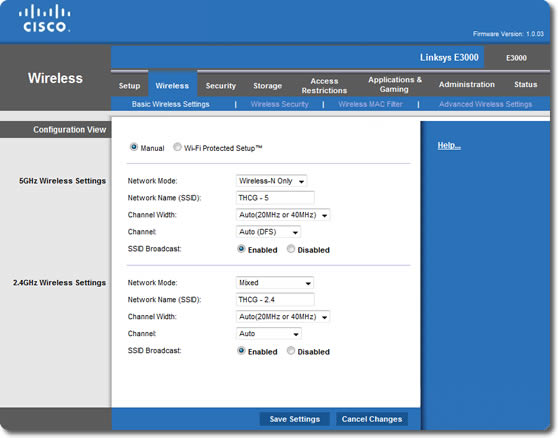Viewport: 558px width, 438px height.
Task: Open Advanced Wireless Settings subtab
Action: click(485, 104)
